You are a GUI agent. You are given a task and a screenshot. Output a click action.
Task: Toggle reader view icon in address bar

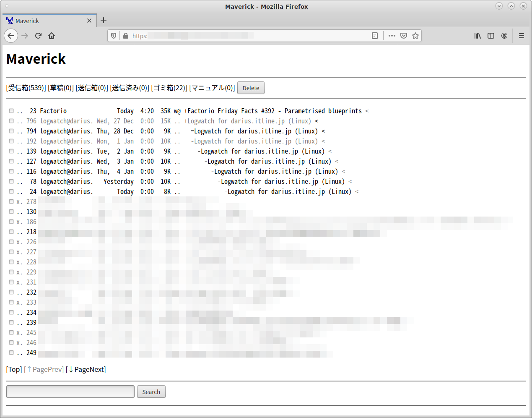pos(375,36)
